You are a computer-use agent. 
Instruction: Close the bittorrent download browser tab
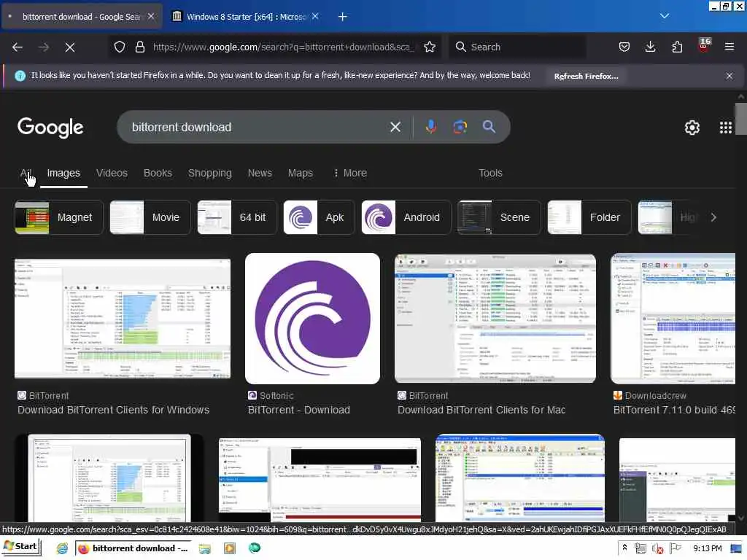(151, 16)
